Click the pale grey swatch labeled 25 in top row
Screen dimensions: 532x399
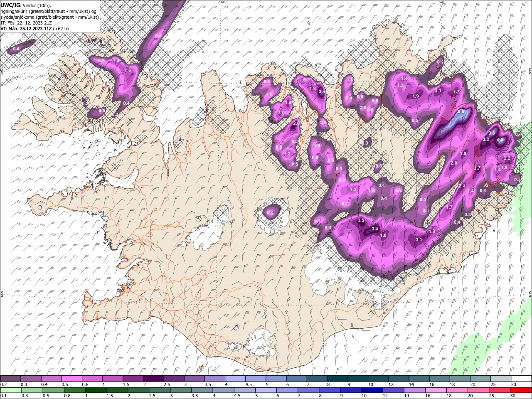[x=500, y=379]
